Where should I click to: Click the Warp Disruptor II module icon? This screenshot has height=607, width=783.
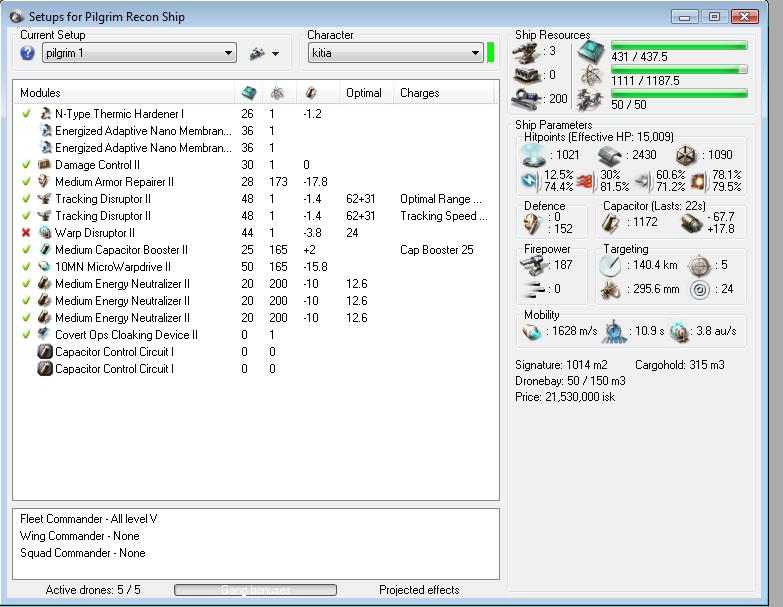coord(44,233)
